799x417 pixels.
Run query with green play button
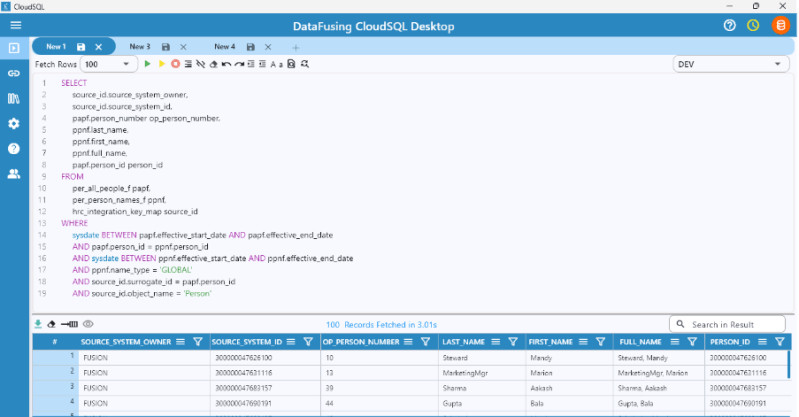(147, 64)
